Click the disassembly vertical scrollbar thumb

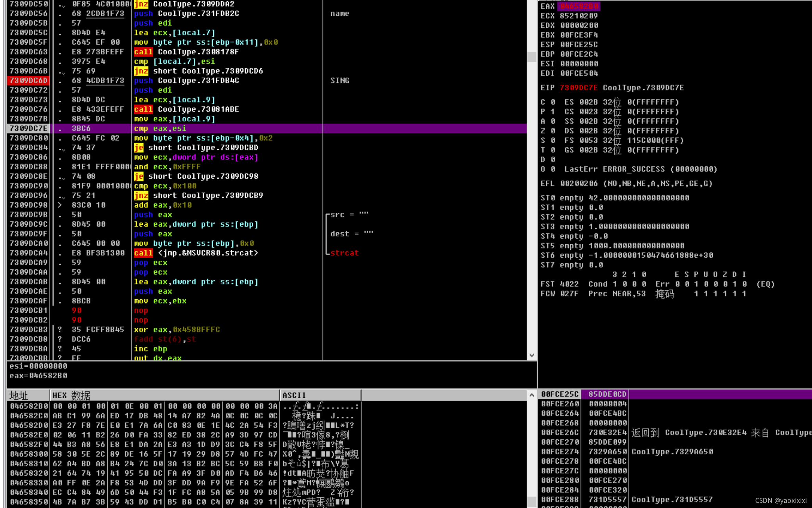(x=531, y=57)
